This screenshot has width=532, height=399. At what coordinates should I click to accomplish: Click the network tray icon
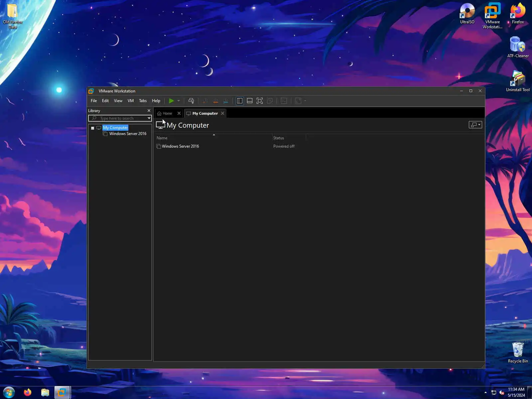494,393
